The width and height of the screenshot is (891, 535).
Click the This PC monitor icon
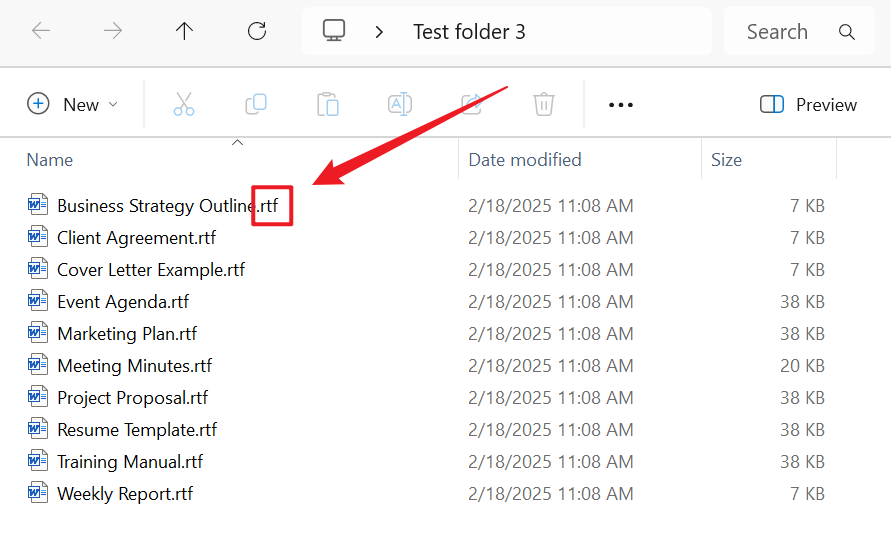point(334,31)
